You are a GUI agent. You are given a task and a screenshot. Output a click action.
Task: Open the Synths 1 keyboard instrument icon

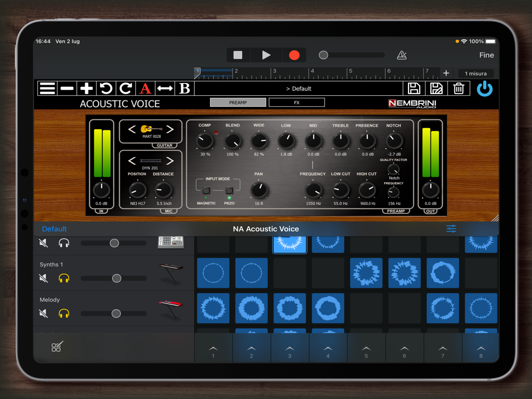point(171,273)
